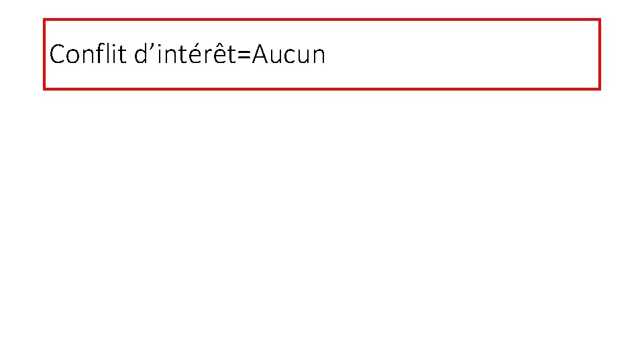Click the letter 'C' starting the title

[x=57, y=54]
